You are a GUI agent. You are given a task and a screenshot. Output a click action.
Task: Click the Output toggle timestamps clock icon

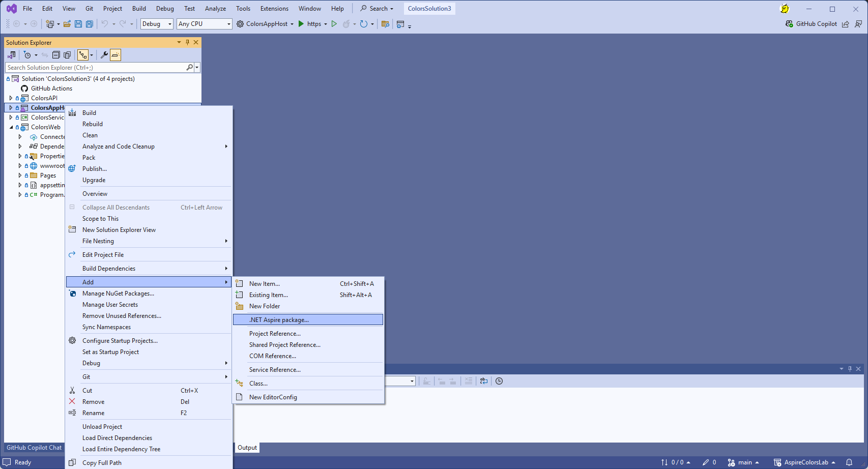click(x=499, y=381)
